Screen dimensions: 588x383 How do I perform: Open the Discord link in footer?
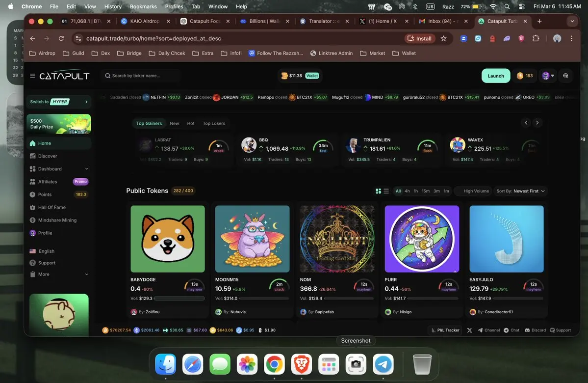point(535,330)
